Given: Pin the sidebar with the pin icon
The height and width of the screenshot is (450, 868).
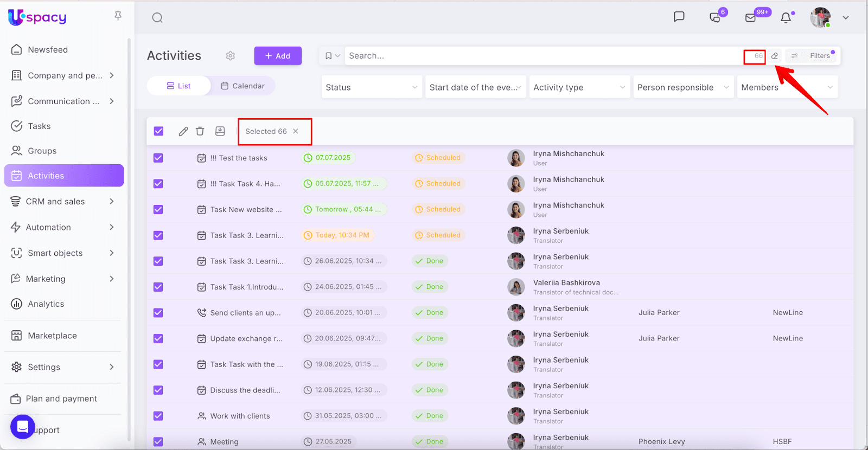Looking at the screenshot, I should pos(118,16).
